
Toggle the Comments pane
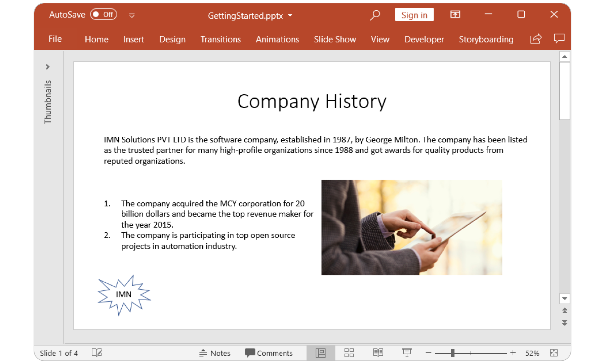pos(269,353)
